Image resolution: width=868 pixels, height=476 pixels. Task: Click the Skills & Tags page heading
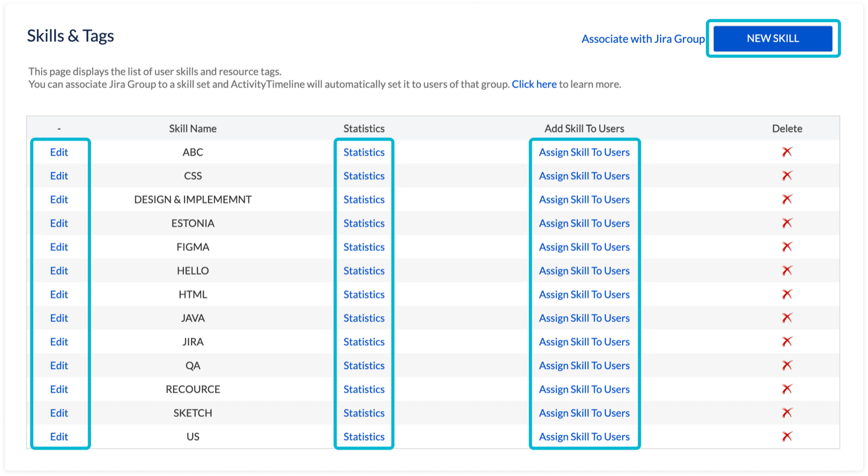71,36
